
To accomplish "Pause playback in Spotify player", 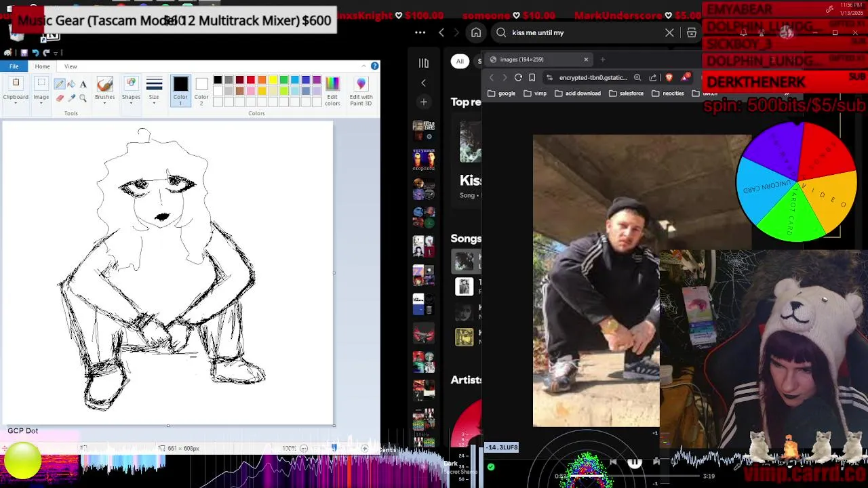I will pos(634,462).
